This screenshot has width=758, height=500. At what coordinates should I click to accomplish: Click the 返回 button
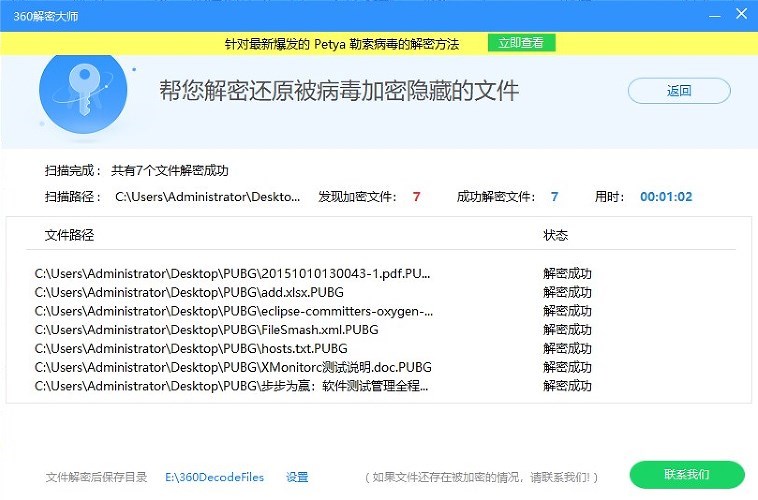(x=679, y=90)
